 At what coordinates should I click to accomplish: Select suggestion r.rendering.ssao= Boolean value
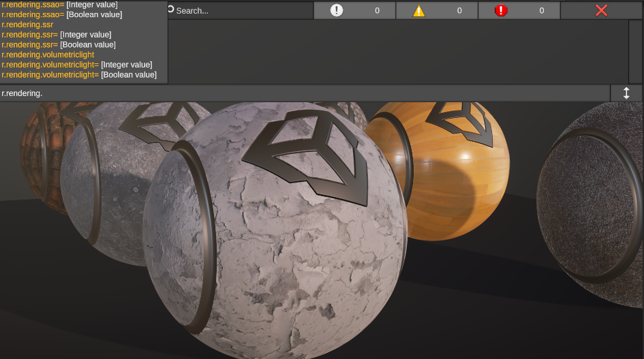62,14
